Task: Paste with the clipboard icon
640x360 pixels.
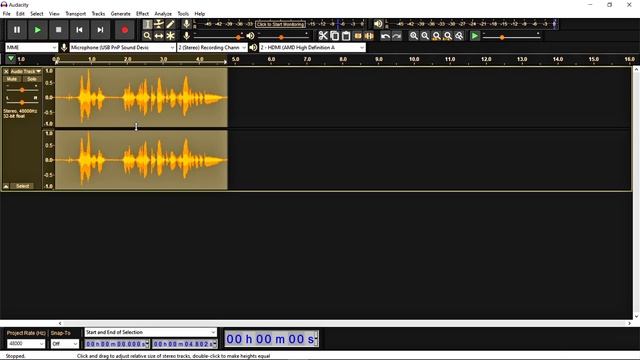Action: coord(346,36)
